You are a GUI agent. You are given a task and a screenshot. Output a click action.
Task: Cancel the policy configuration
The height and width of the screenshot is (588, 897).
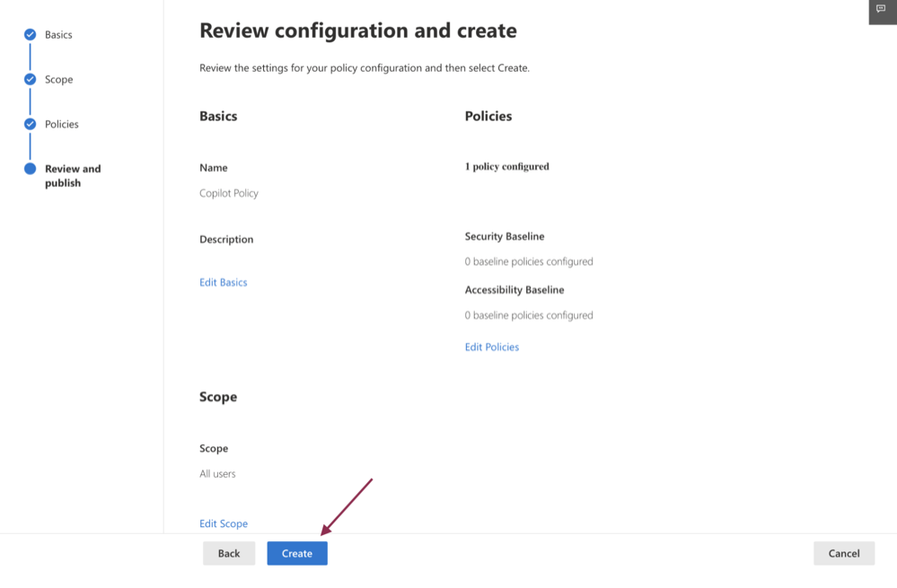pyautogui.click(x=844, y=553)
